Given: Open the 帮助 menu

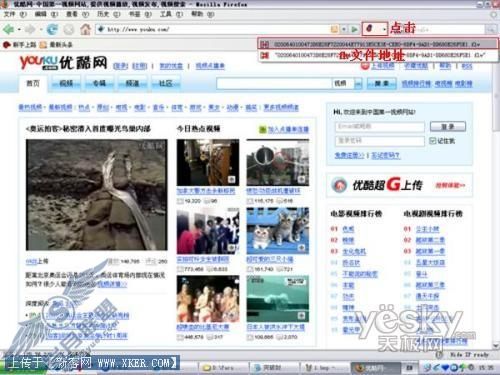Looking at the screenshot, I should (x=202, y=14).
